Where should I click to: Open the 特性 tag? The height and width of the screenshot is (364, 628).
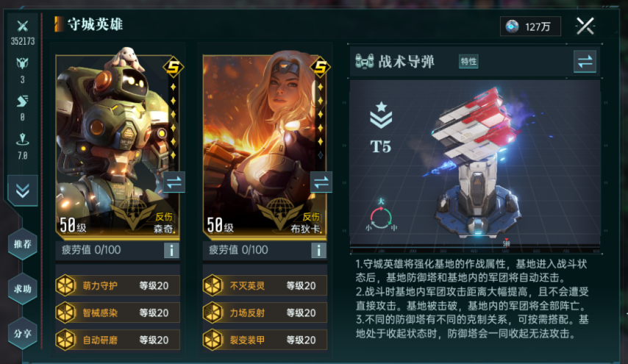click(468, 61)
